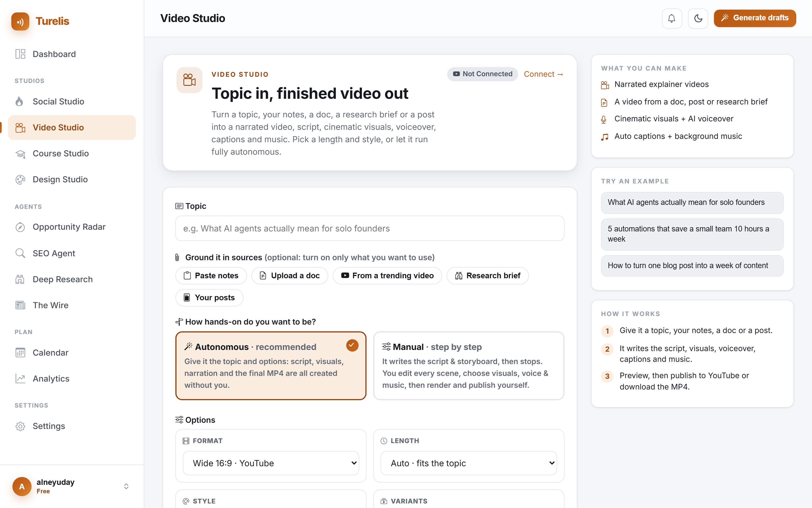Image resolution: width=812 pixels, height=508 pixels.
Task: Click the LENGTH clock icon
Action: point(384,441)
